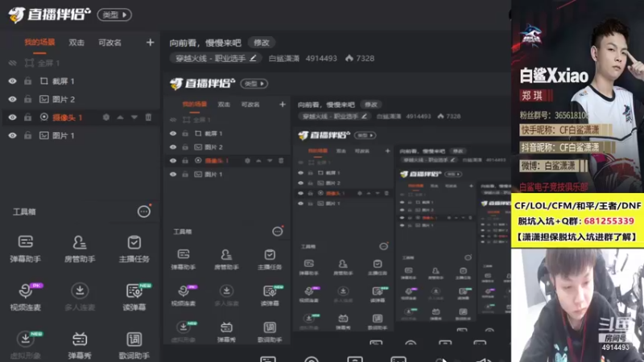
Task: In the first nested preview, select 双击 tab
Action: click(224, 105)
